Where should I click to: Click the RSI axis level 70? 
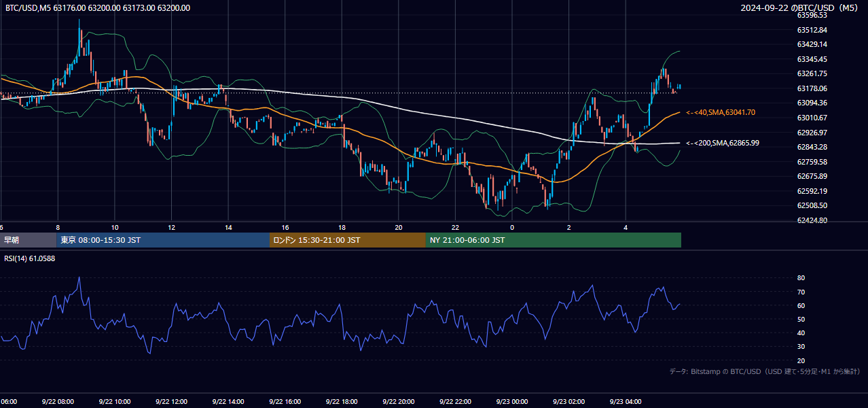click(801, 292)
